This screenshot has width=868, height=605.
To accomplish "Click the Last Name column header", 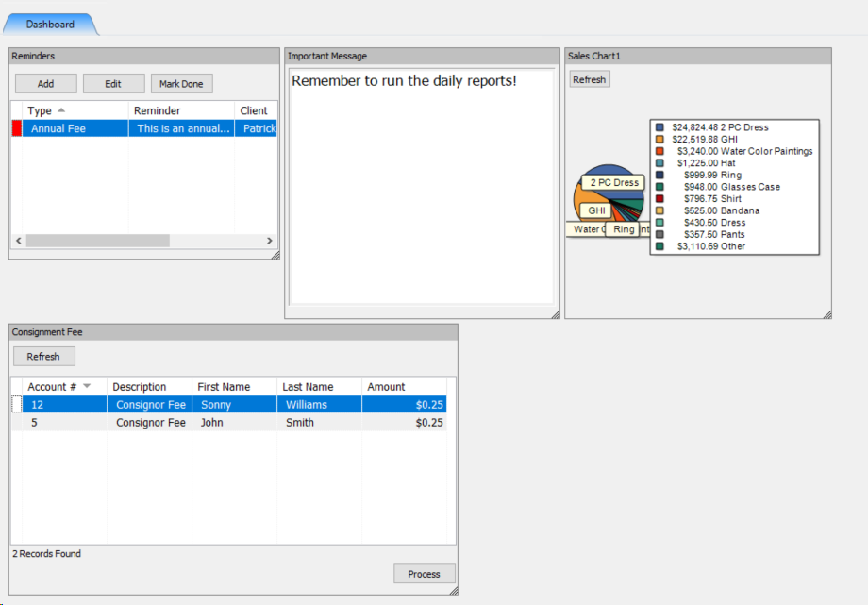I will (x=320, y=387).
